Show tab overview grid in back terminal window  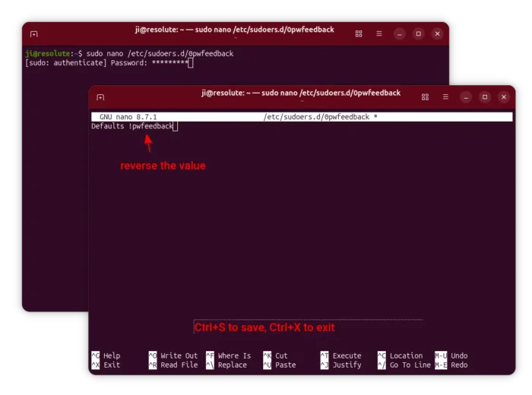point(359,34)
